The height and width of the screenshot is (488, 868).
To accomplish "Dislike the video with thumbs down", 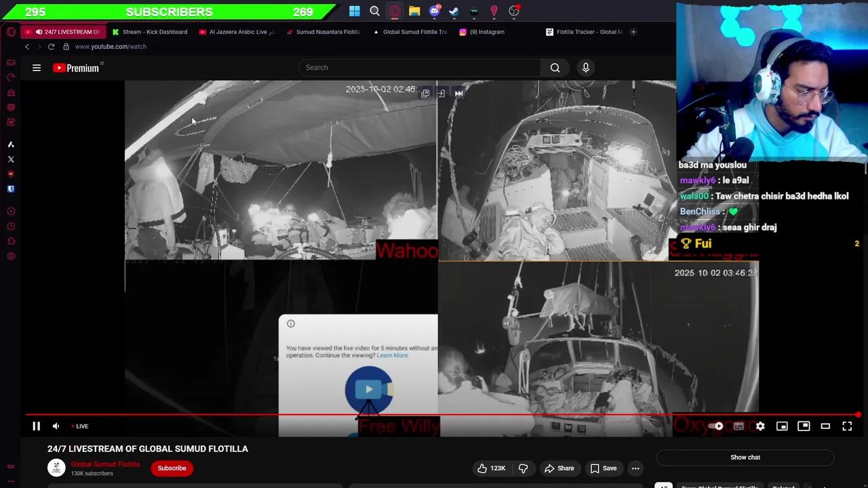I will (x=523, y=468).
